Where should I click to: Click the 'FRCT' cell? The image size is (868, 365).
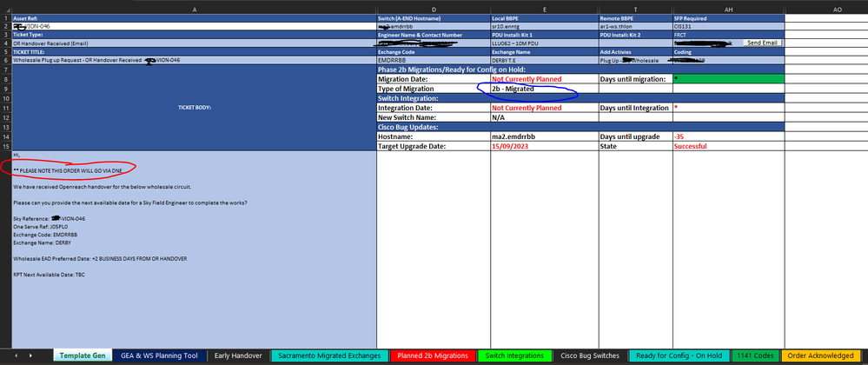728,35
